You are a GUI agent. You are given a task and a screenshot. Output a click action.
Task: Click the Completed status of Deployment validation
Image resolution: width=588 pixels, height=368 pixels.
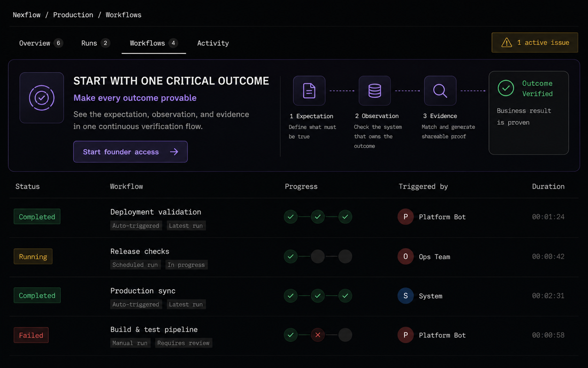point(37,216)
